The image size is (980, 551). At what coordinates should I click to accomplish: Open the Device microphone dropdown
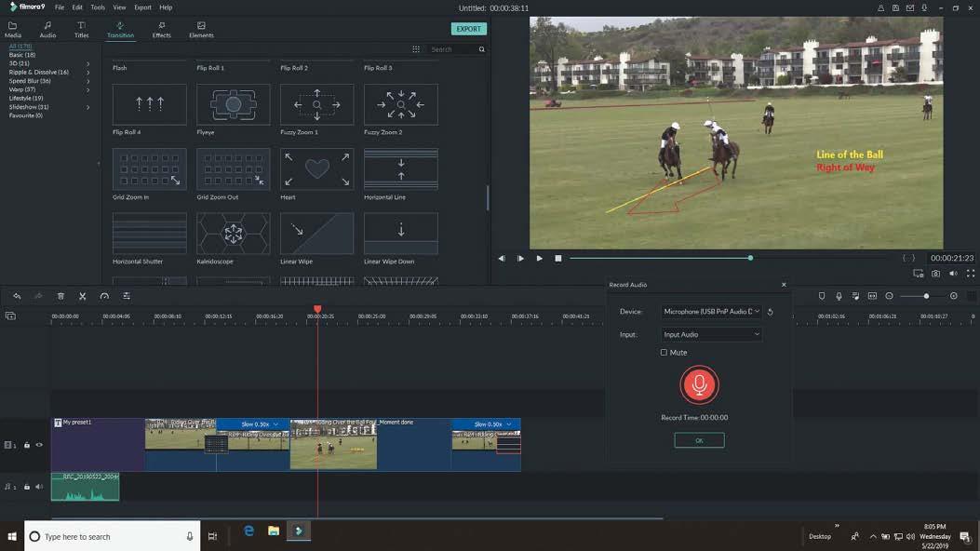click(x=711, y=311)
